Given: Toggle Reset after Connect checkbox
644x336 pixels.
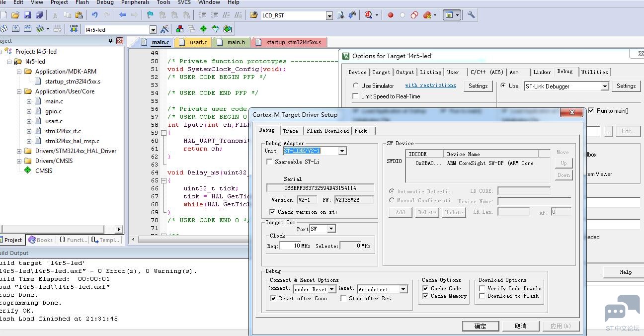Looking at the screenshot, I should (273, 298).
